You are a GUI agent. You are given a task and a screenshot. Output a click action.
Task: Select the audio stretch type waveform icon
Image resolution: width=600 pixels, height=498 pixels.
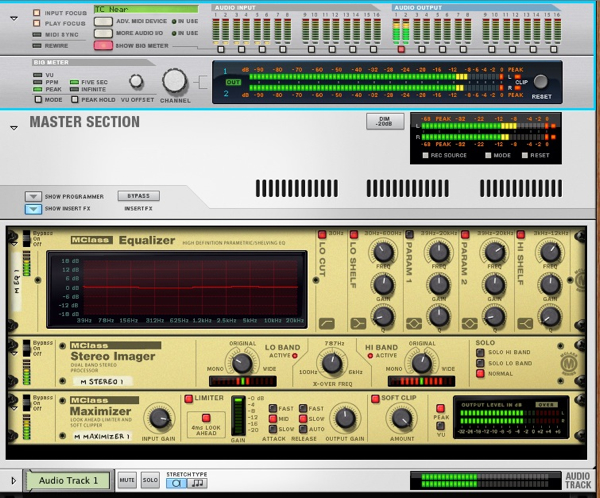(x=176, y=483)
